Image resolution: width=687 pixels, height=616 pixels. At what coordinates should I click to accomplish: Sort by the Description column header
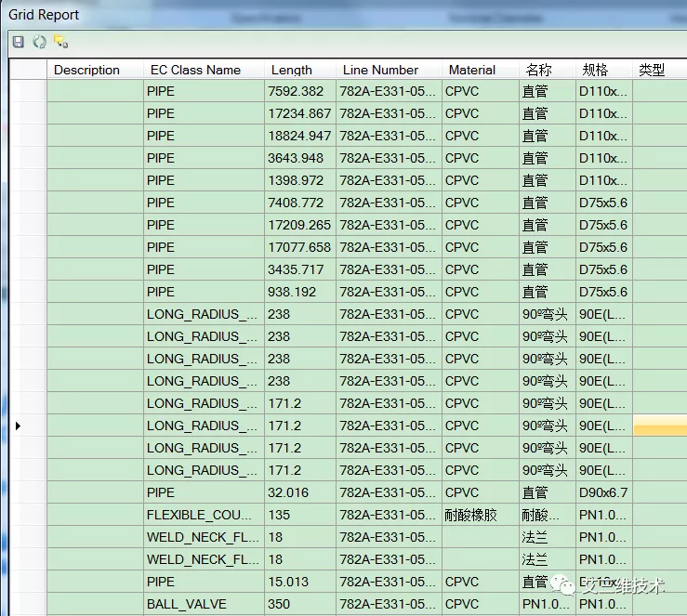(x=87, y=70)
